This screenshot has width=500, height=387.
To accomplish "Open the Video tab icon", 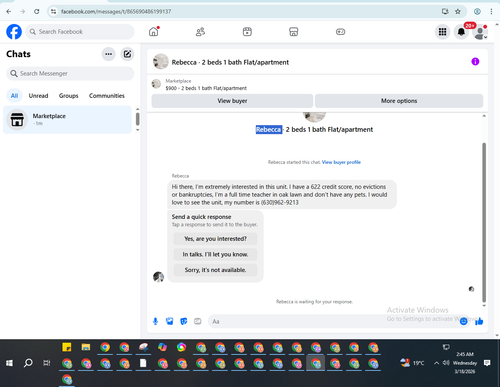I will [247, 32].
